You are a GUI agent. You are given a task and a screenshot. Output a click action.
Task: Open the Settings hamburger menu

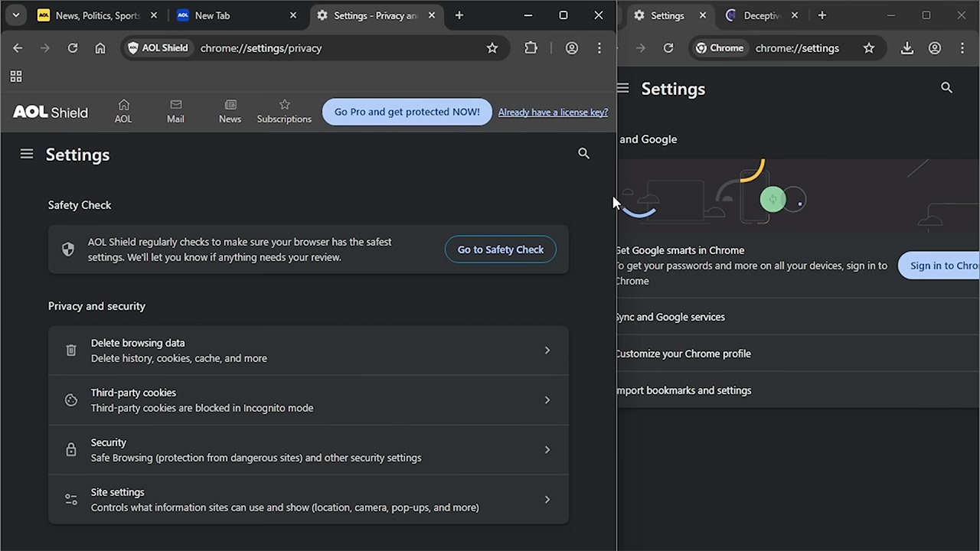click(x=27, y=154)
